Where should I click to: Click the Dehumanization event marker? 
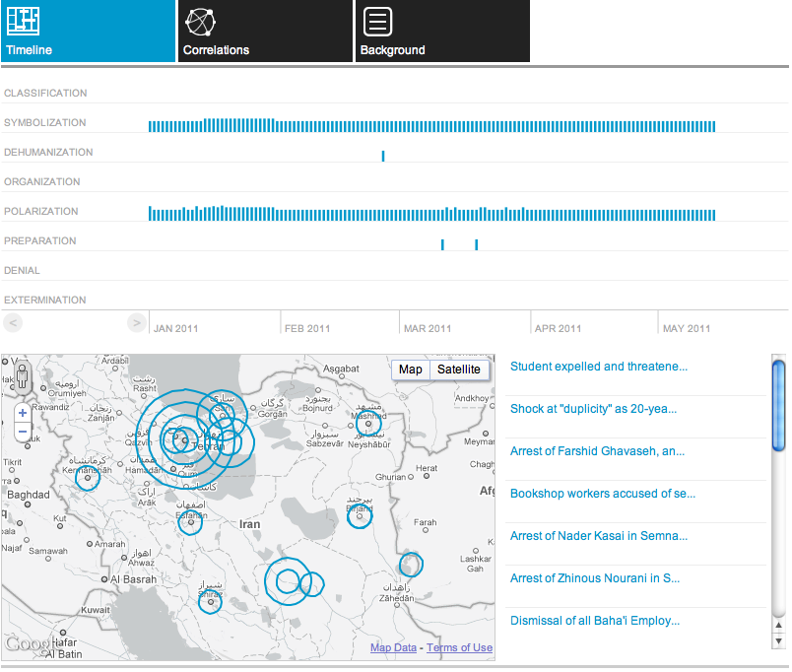[x=383, y=156]
